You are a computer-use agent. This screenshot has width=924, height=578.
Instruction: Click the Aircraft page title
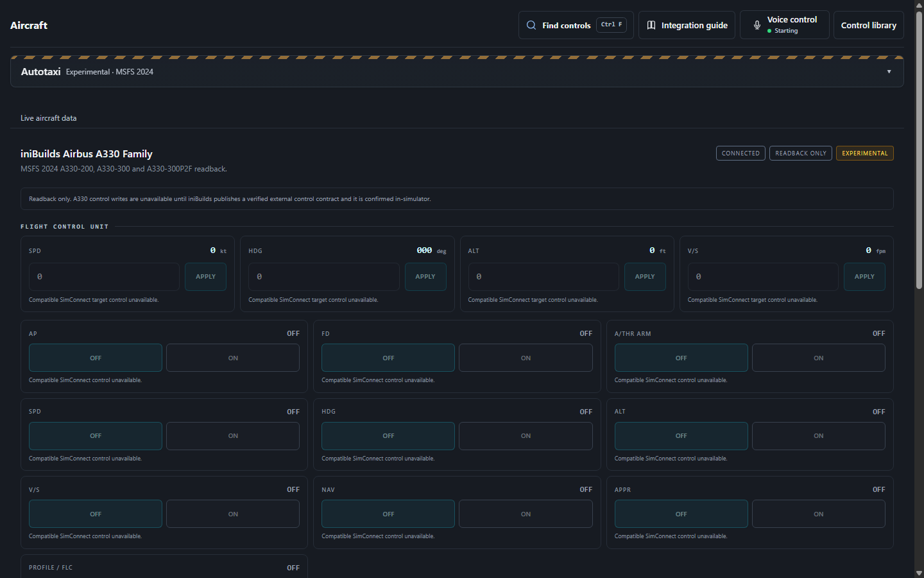[29, 25]
